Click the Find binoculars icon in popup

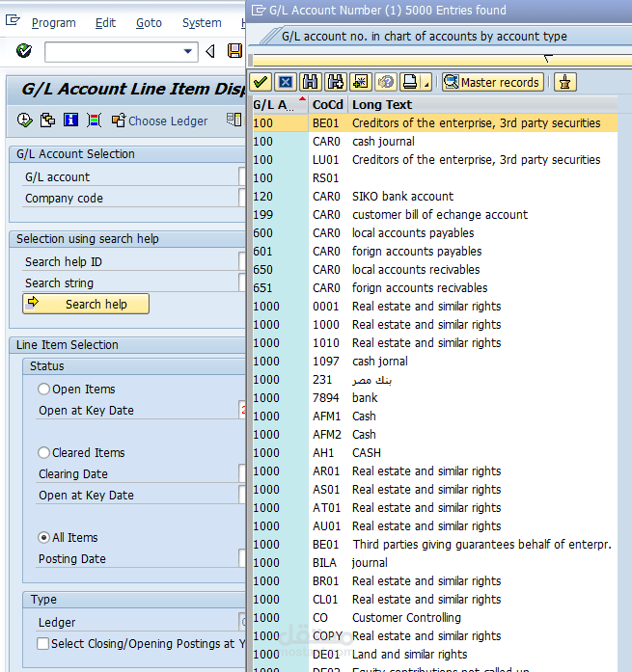tap(310, 82)
